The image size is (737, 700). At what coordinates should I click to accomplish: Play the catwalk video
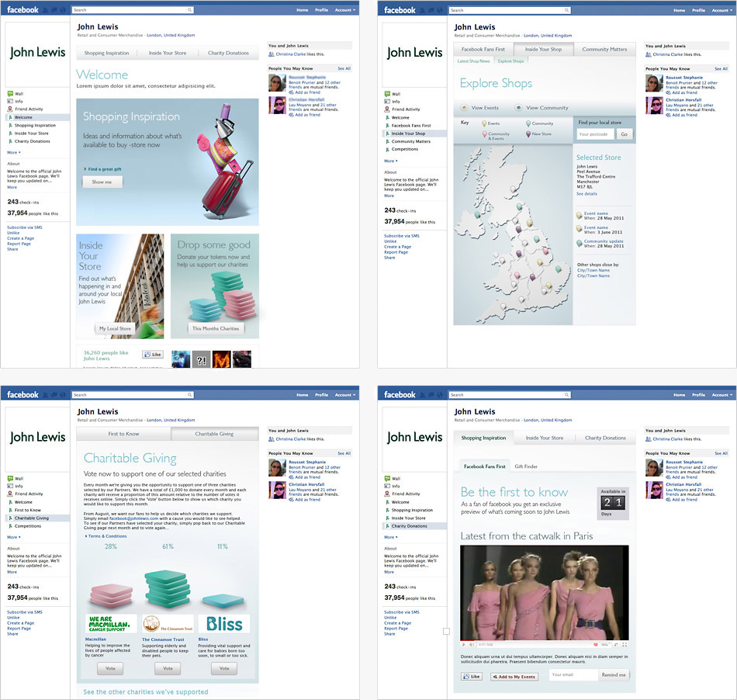(464, 645)
